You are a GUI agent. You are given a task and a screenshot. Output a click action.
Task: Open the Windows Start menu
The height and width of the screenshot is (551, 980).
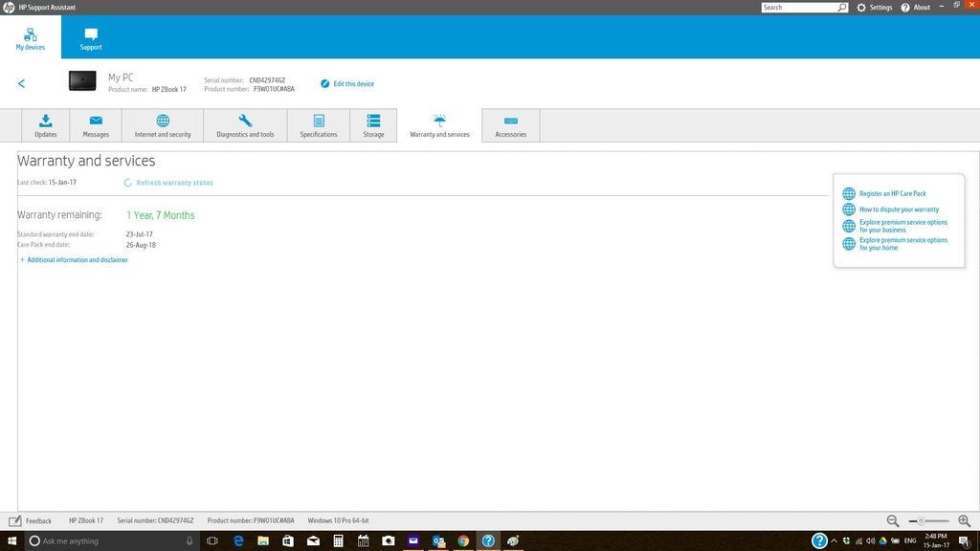[11, 541]
